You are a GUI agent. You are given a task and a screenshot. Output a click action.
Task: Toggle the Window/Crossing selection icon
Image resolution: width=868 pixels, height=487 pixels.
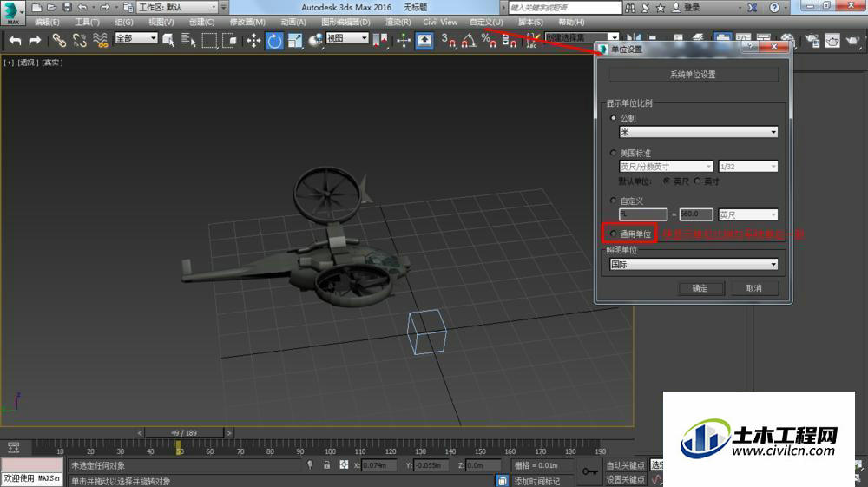point(228,41)
